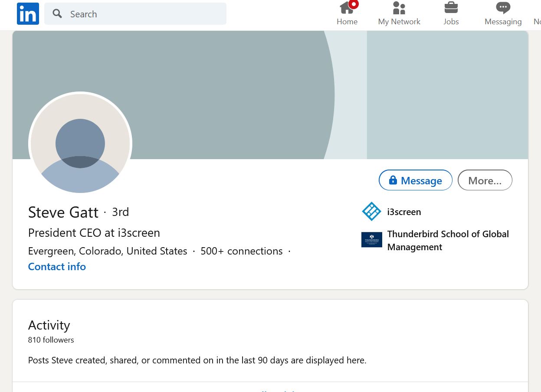
Task: View Steve's 500+ connections
Action: tap(241, 251)
